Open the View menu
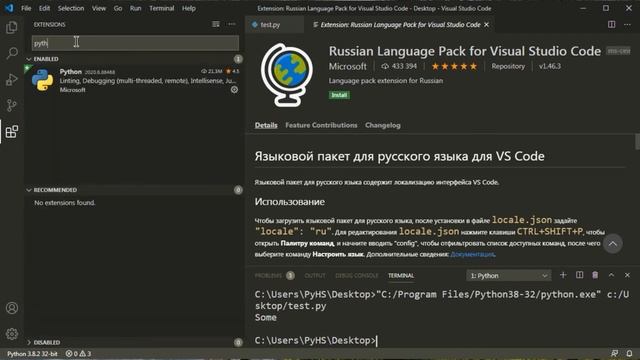Image resolution: width=640 pixels, height=360 pixels. click(x=99, y=8)
